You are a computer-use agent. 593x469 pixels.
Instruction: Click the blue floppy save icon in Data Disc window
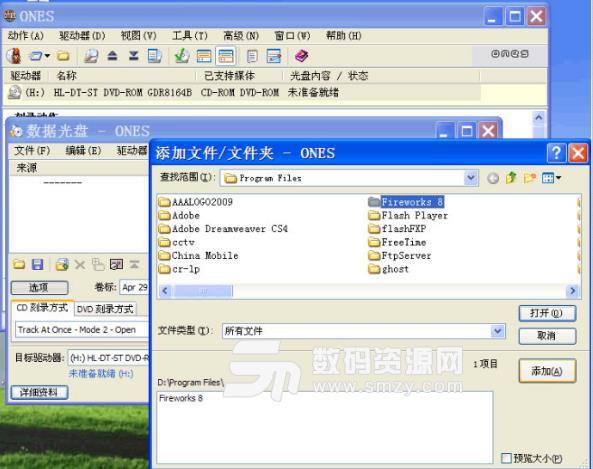point(37,264)
